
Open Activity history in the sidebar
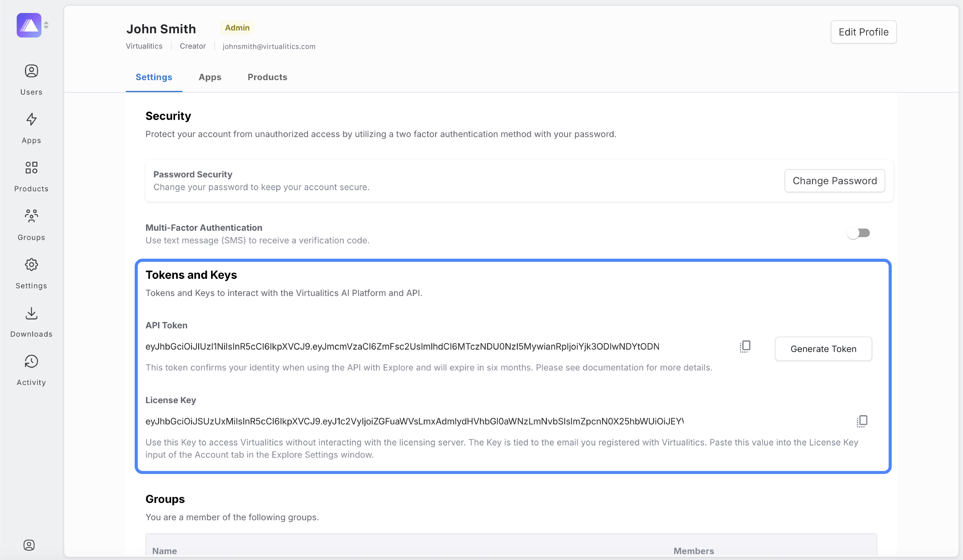[31, 370]
